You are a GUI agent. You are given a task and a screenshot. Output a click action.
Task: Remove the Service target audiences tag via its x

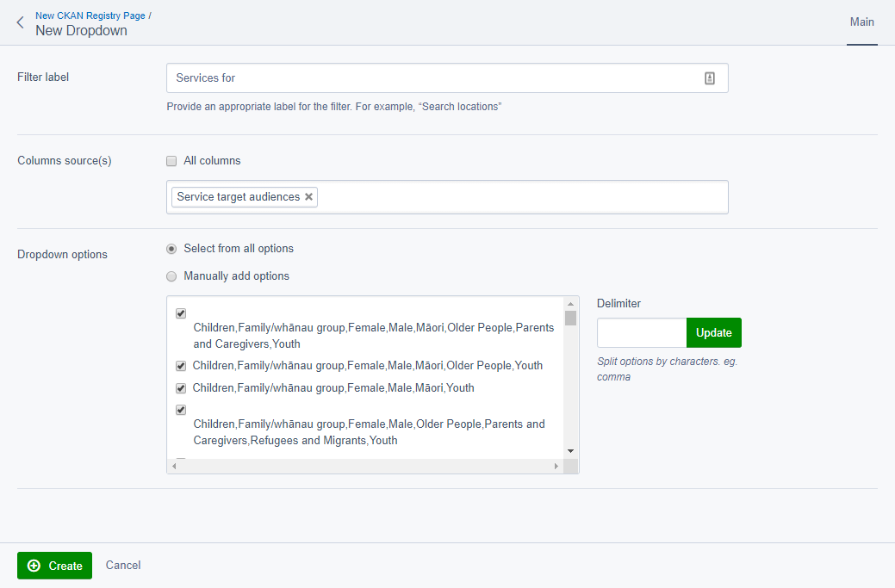tap(308, 196)
